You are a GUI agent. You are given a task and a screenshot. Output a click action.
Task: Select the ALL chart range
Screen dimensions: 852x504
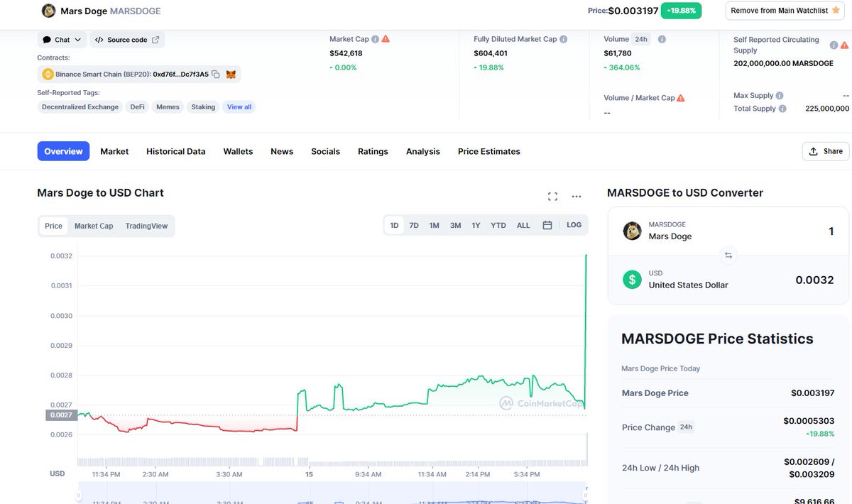(523, 225)
